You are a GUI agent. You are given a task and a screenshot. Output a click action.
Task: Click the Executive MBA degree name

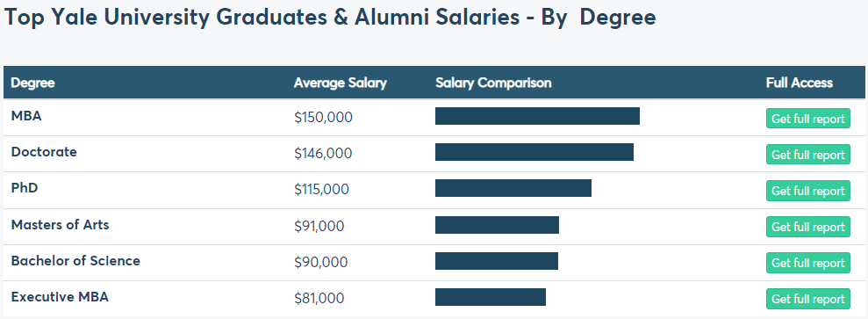coord(60,296)
